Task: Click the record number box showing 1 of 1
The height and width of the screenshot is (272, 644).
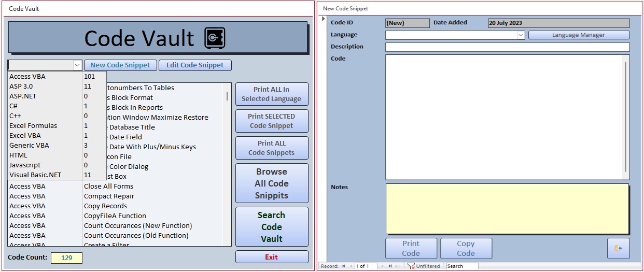Action: click(x=366, y=266)
